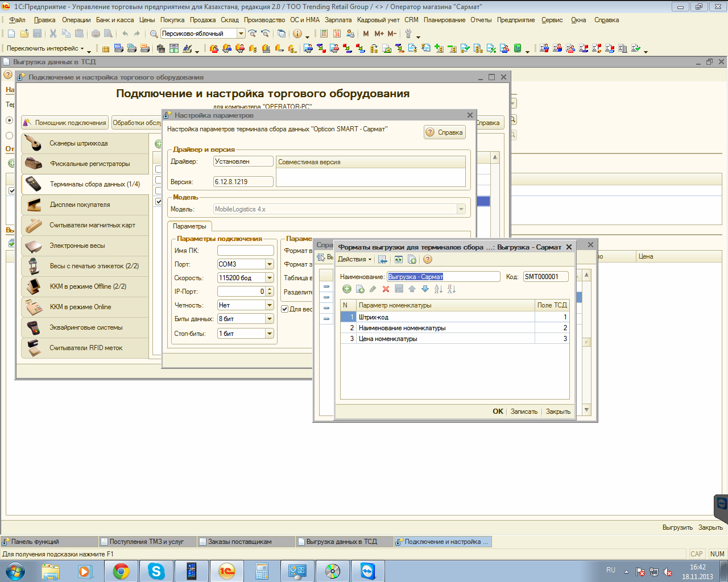The image size is (728, 582).
Task: Open the Модель MobileLogistics dropdown
Action: tap(461, 209)
